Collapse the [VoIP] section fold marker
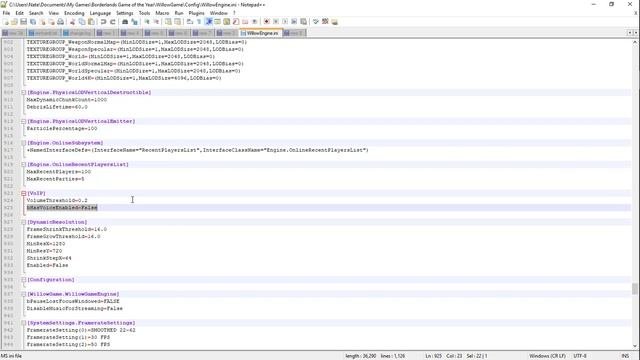The width and height of the screenshot is (640, 360). 23,193
